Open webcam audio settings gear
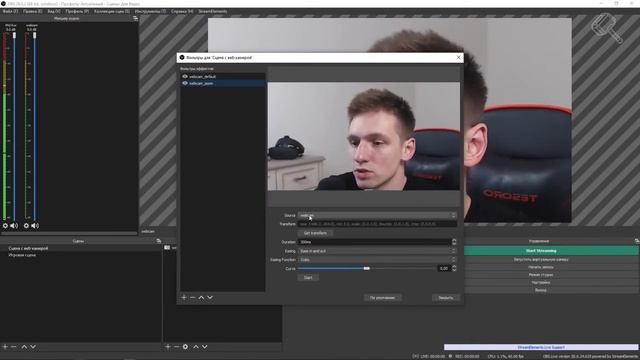Screen dimensions: 640x360 pyautogui.click(x=26, y=225)
